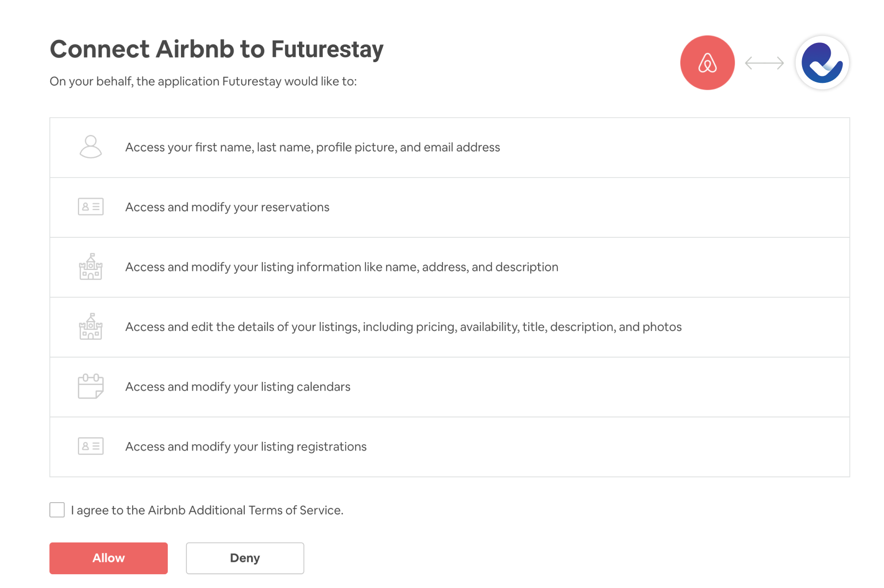Select the 'Access and modify your reservations' row
The height and width of the screenshot is (588, 884).
point(449,207)
